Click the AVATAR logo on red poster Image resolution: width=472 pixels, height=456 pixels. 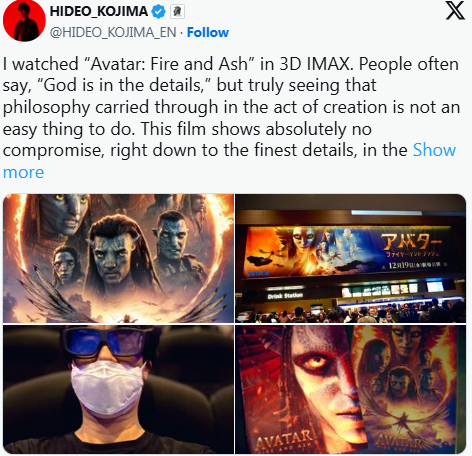(x=285, y=440)
